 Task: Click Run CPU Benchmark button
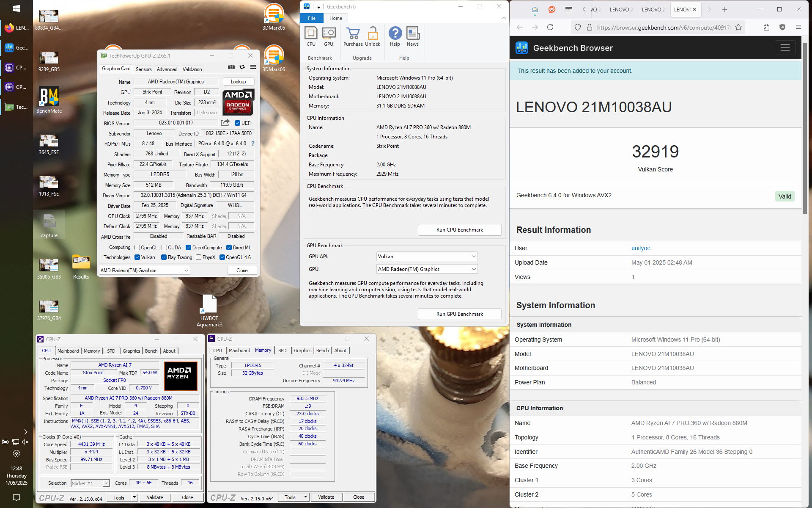[460, 230]
